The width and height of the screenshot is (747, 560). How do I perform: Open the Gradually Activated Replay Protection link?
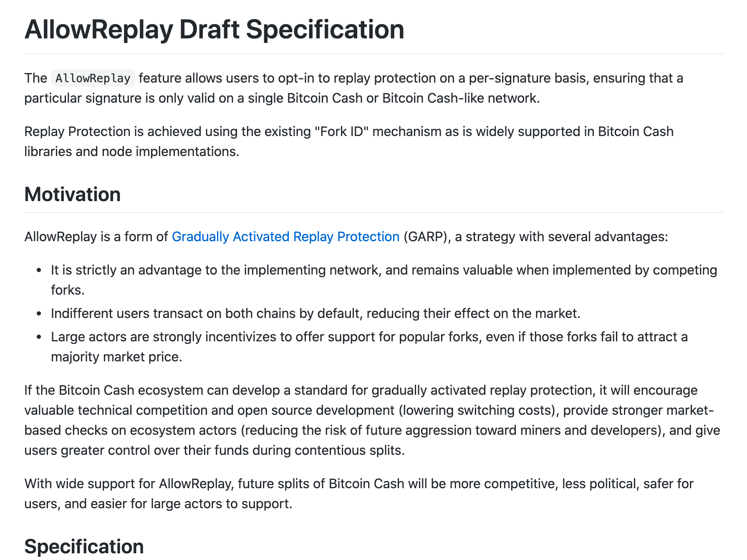(x=285, y=237)
